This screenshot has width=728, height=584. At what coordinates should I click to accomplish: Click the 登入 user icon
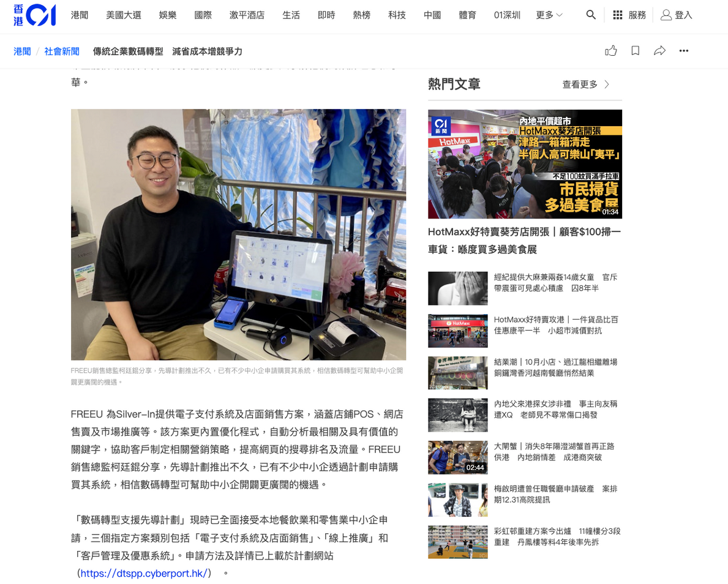click(x=666, y=15)
